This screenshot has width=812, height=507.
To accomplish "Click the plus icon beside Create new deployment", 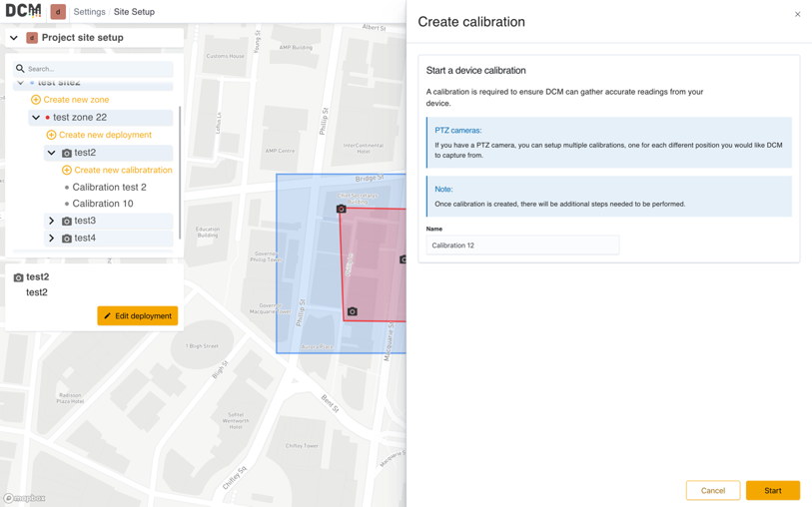I will tap(51, 135).
